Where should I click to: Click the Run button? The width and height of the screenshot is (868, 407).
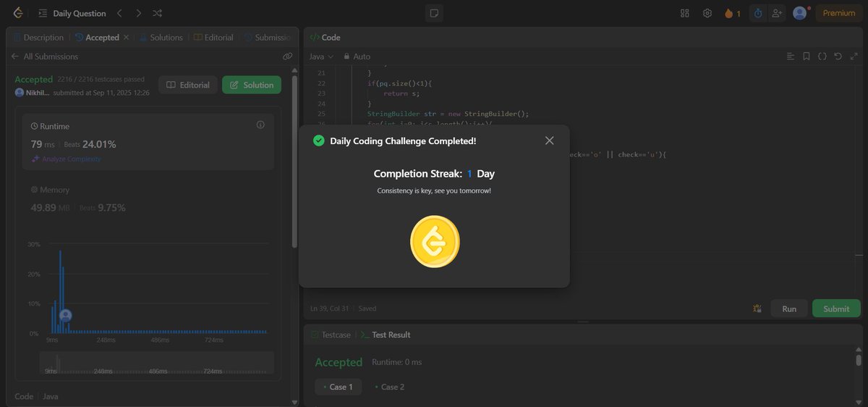pos(789,309)
